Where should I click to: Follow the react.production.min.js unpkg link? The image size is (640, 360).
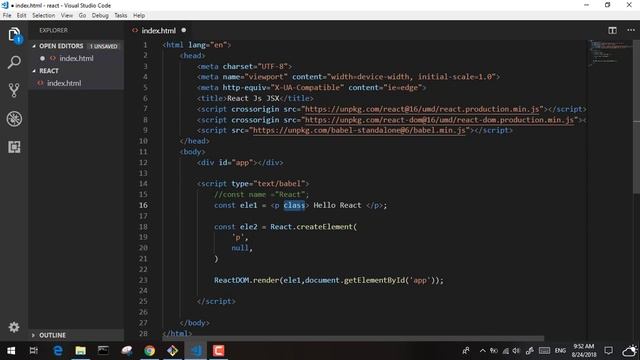(x=422, y=109)
